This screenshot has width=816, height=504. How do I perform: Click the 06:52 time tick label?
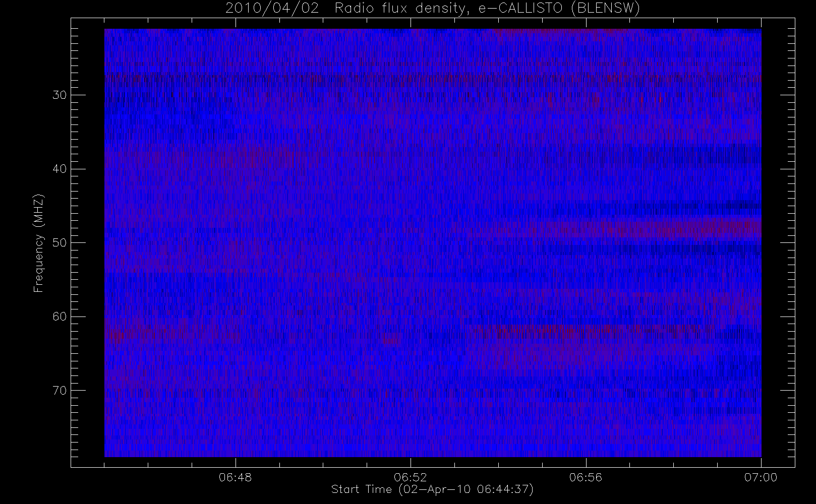pyautogui.click(x=411, y=477)
